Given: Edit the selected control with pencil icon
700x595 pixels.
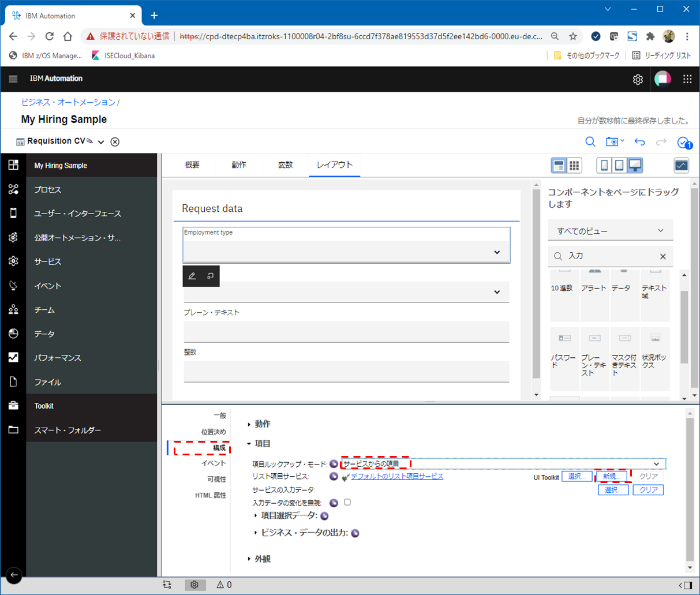Looking at the screenshot, I should click(192, 276).
